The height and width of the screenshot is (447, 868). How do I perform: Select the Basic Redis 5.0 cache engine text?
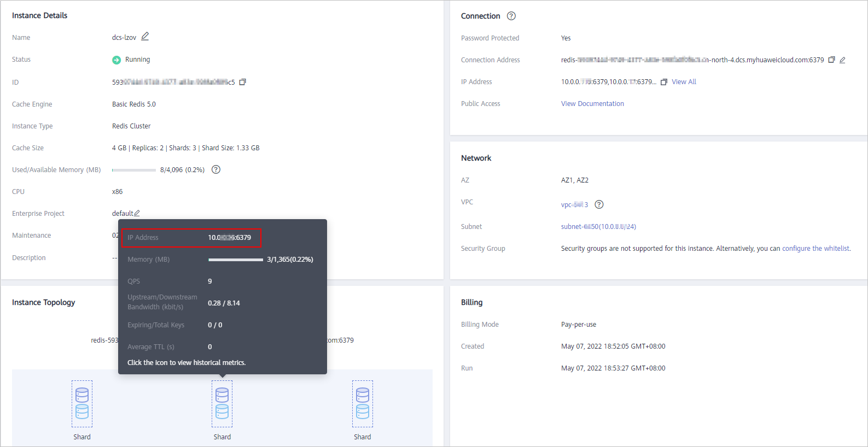click(134, 104)
